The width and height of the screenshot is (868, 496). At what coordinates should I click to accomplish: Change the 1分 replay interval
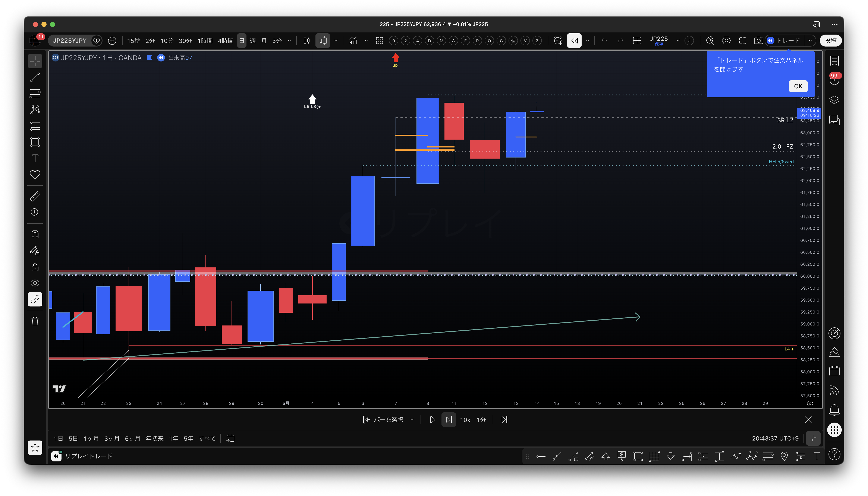[481, 420]
